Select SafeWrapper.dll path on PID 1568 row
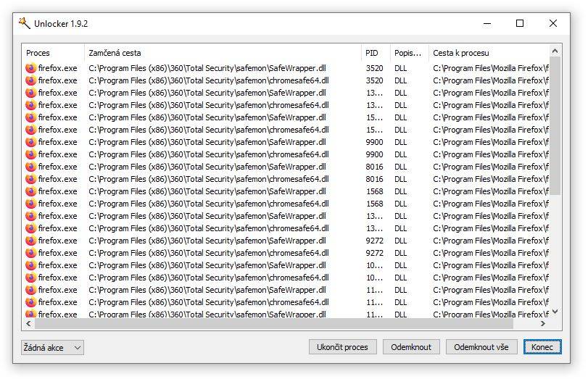 (207, 191)
